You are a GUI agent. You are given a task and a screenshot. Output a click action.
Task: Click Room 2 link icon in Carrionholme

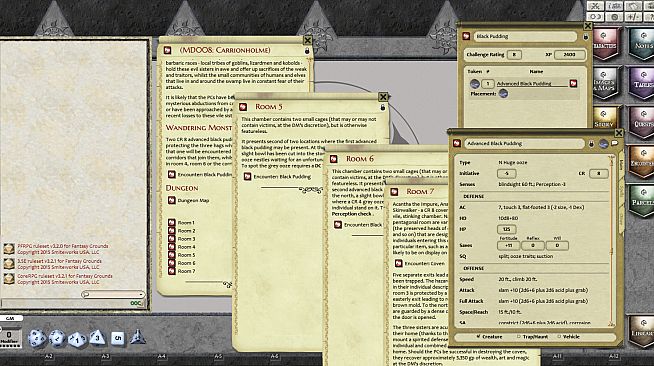(x=171, y=231)
